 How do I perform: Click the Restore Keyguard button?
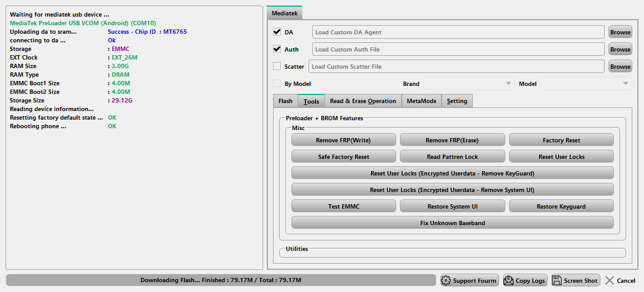[x=561, y=206]
